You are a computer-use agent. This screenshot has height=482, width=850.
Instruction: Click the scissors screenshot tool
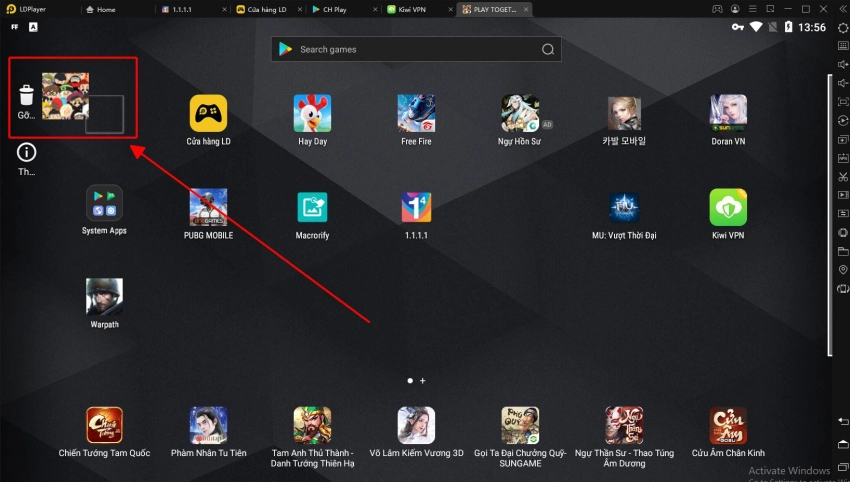[843, 177]
